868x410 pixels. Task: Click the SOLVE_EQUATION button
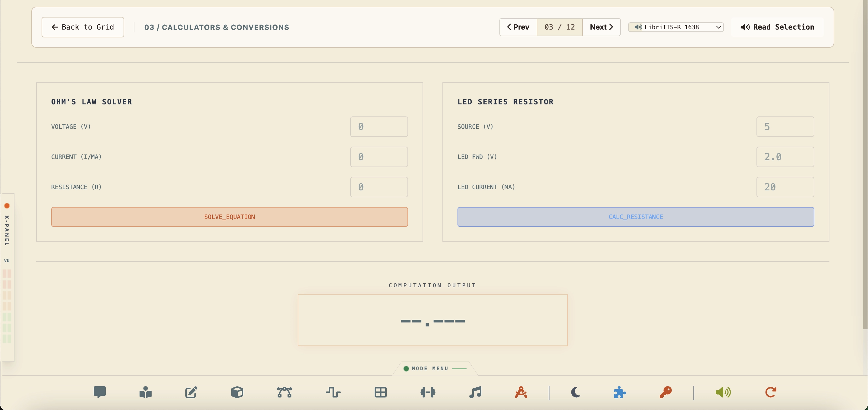pos(229,217)
